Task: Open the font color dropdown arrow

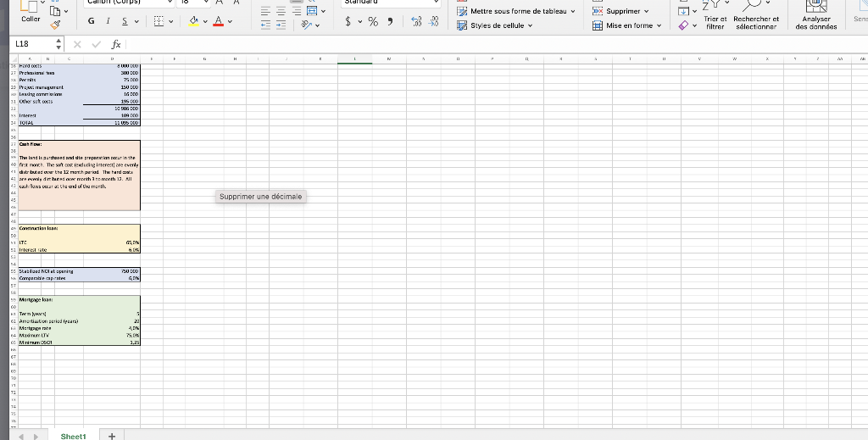Action: (x=231, y=21)
